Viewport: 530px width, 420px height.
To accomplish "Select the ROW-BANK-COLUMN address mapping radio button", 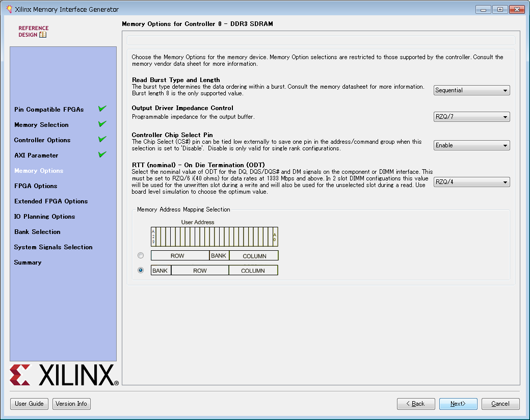I will coord(141,255).
